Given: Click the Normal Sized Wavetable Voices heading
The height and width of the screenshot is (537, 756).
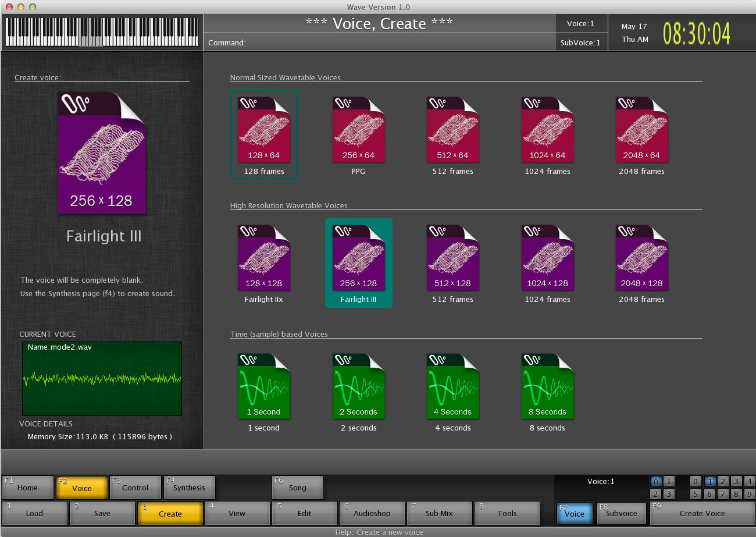Looking at the screenshot, I should point(285,77).
